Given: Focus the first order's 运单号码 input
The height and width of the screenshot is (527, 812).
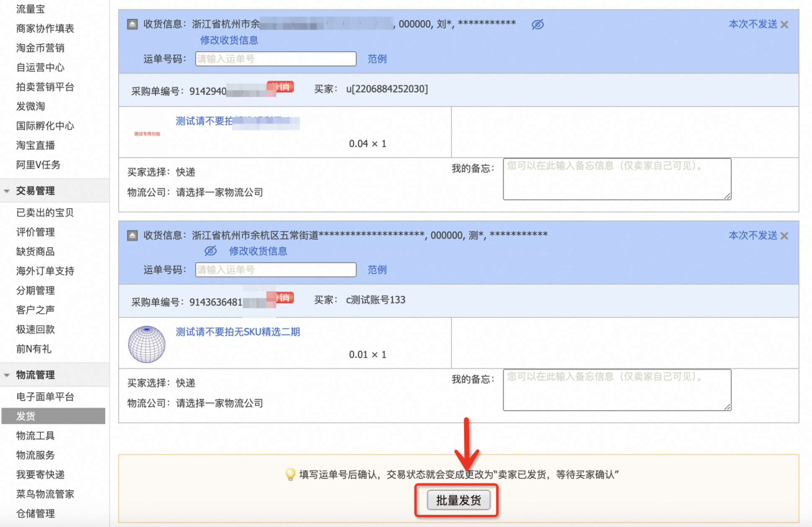Looking at the screenshot, I should [x=276, y=59].
